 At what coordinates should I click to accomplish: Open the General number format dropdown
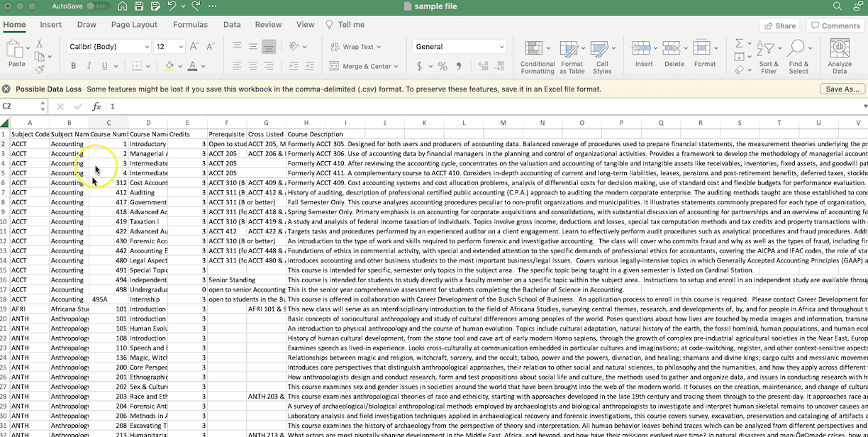(501, 47)
